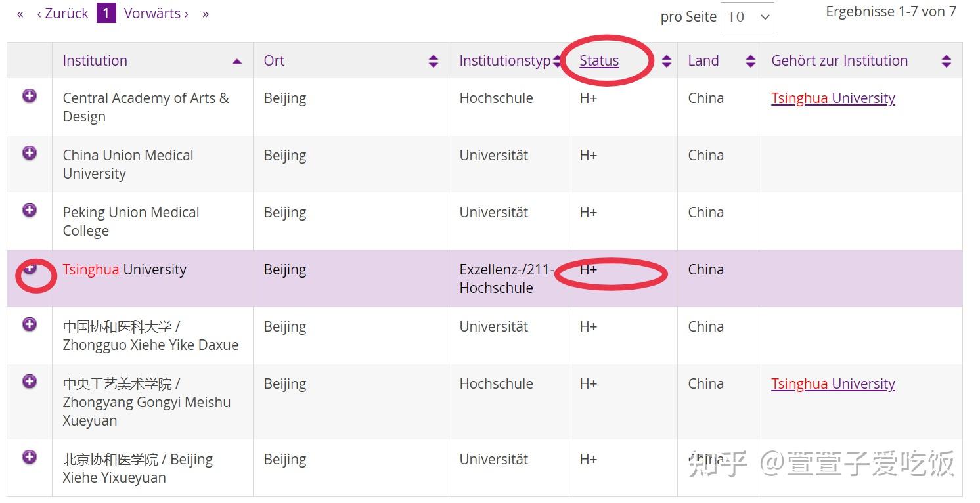Screen dimensions: 980x503
Task: Sort by Ort column arrows
Action: pyautogui.click(x=433, y=61)
